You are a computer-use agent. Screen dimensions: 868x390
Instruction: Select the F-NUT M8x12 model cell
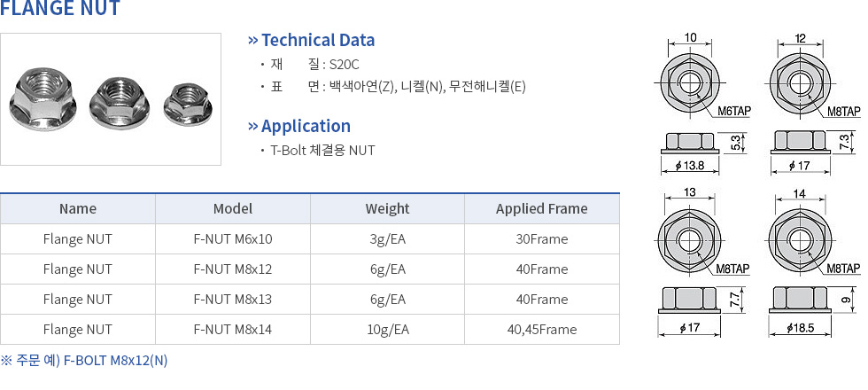pyautogui.click(x=233, y=269)
